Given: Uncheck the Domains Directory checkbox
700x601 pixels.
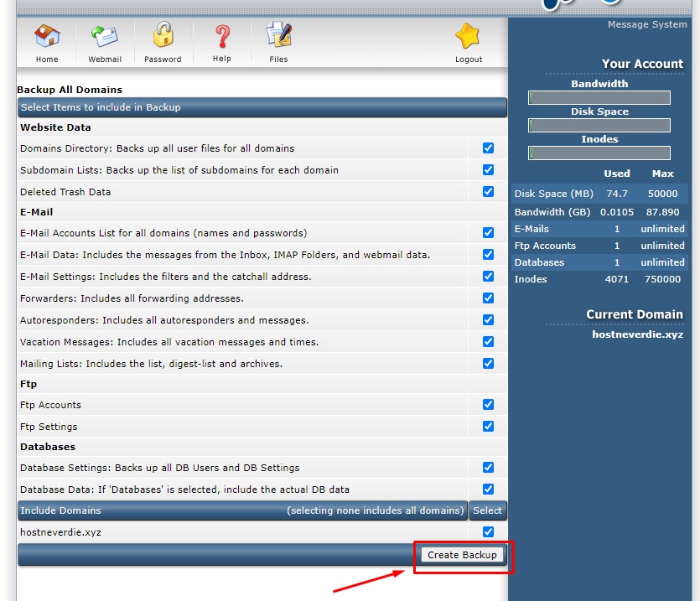Looking at the screenshot, I should 488,148.
